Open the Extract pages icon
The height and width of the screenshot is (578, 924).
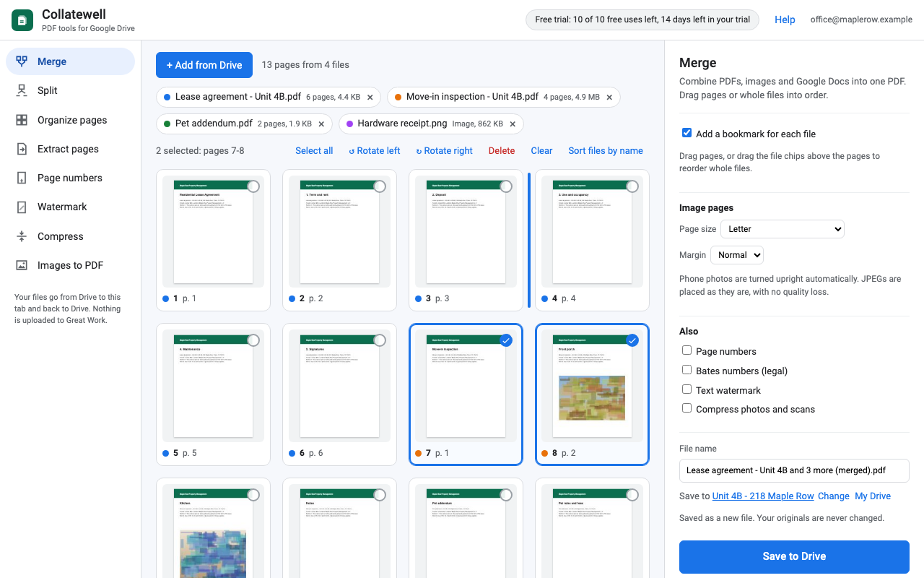tap(22, 149)
